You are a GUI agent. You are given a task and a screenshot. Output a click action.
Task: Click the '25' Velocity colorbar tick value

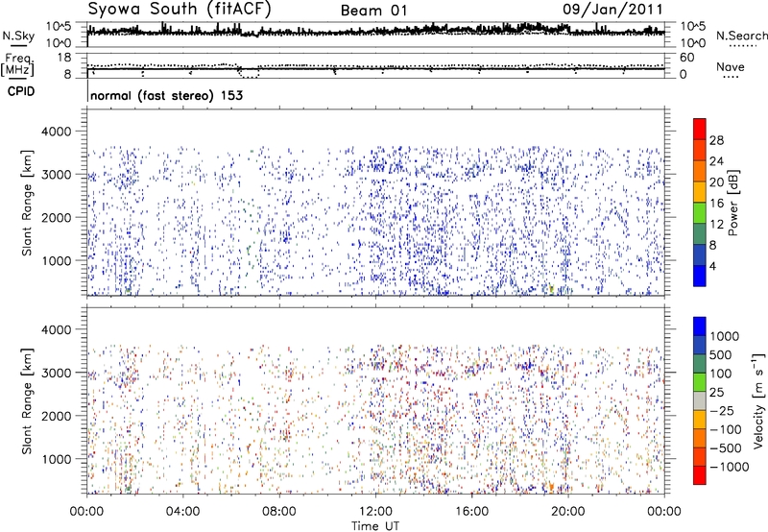click(716, 392)
